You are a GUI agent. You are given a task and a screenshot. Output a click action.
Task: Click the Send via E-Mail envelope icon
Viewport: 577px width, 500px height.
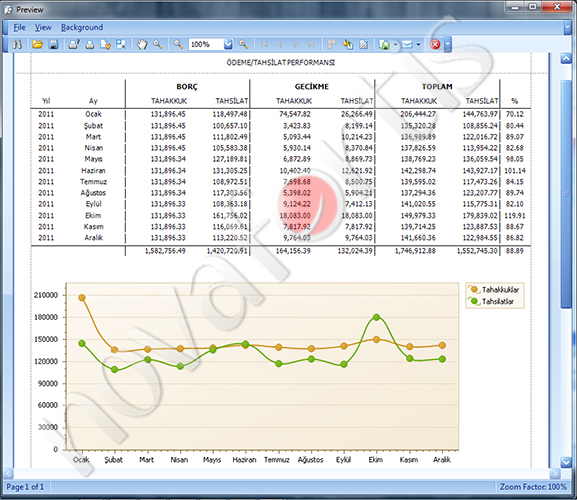pos(407,45)
